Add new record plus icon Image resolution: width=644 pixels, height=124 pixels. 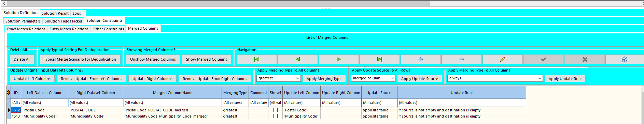[x=421, y=59]
